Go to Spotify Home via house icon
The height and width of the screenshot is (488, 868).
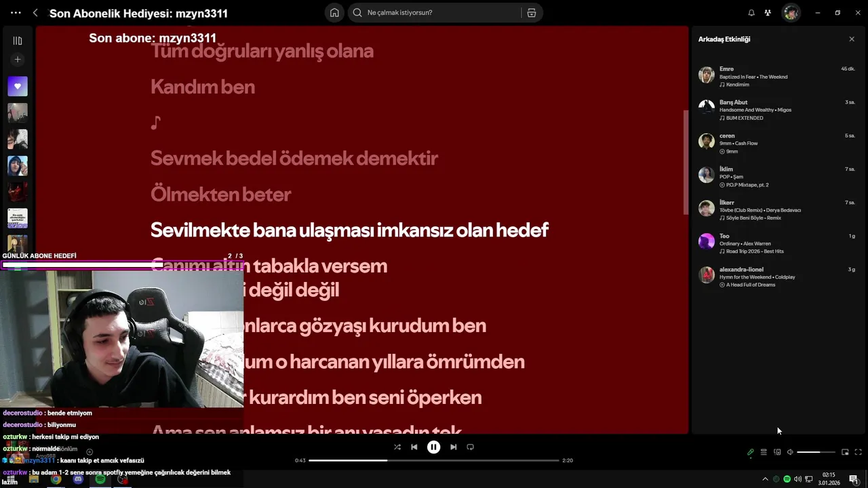[334, 12]
